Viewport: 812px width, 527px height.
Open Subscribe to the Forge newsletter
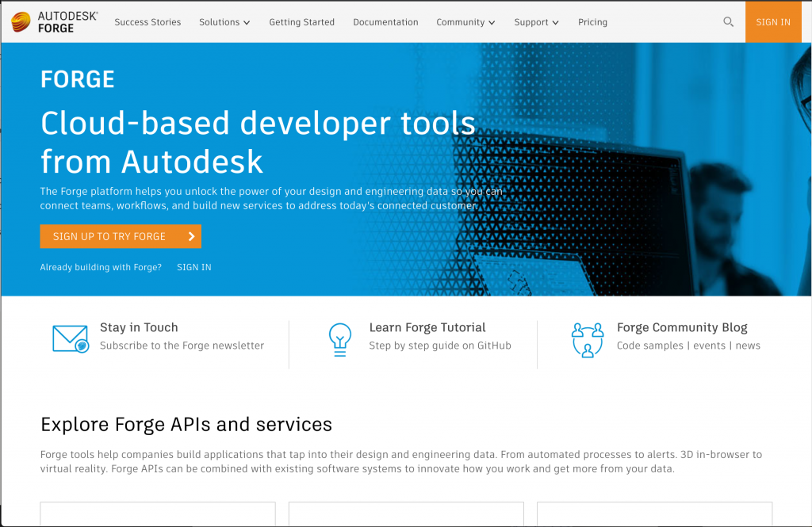(182, 346)
